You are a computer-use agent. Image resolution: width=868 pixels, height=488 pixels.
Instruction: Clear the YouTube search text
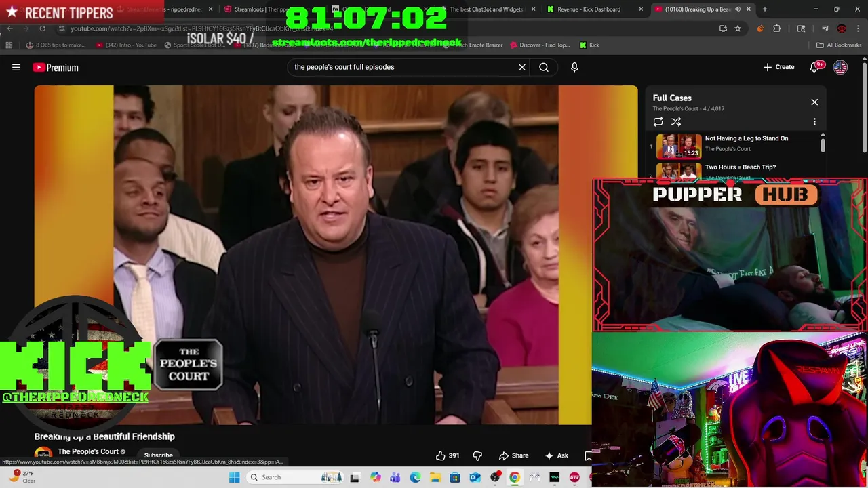pyautogui.click(x=522, y=67)
